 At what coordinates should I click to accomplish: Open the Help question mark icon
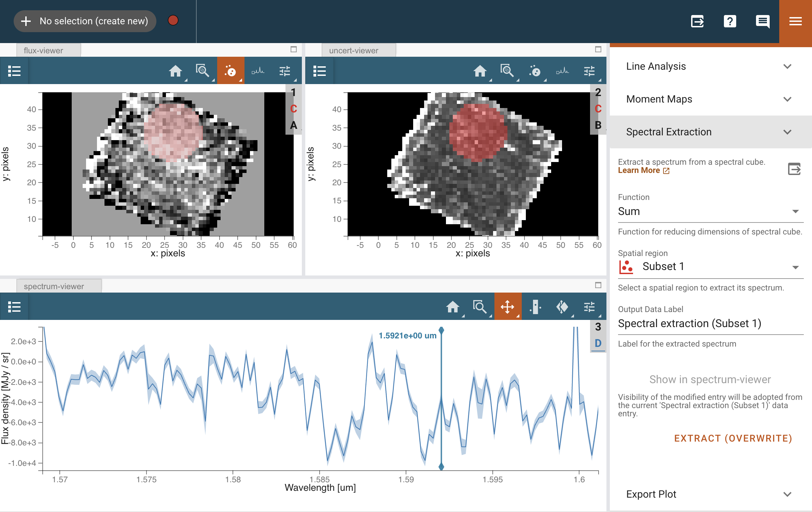730,21
